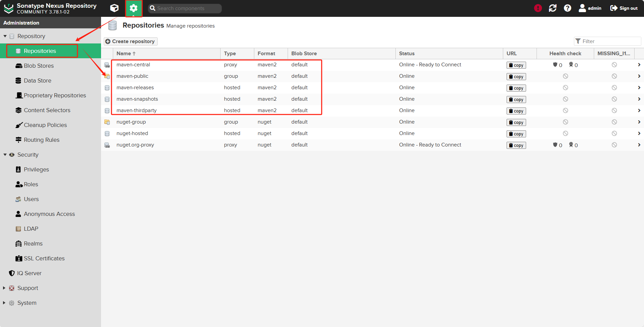Copy URL of maven-snapshots repository
Screen dimensions: 644x327
(516, 99)
